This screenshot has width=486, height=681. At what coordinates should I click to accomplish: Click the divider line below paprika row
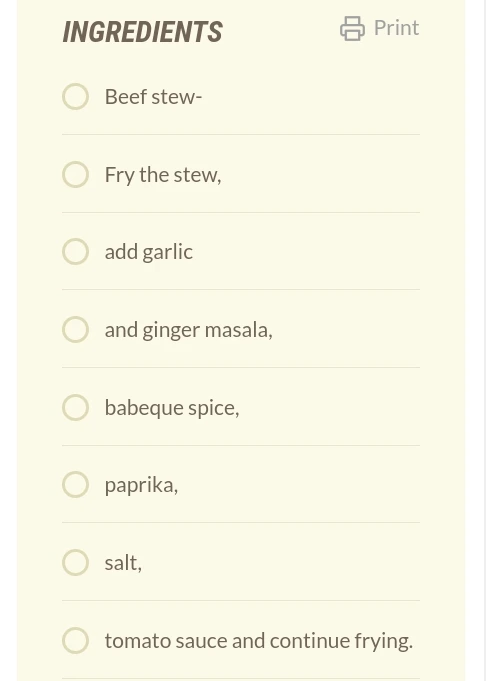click(x=241, y=522)
